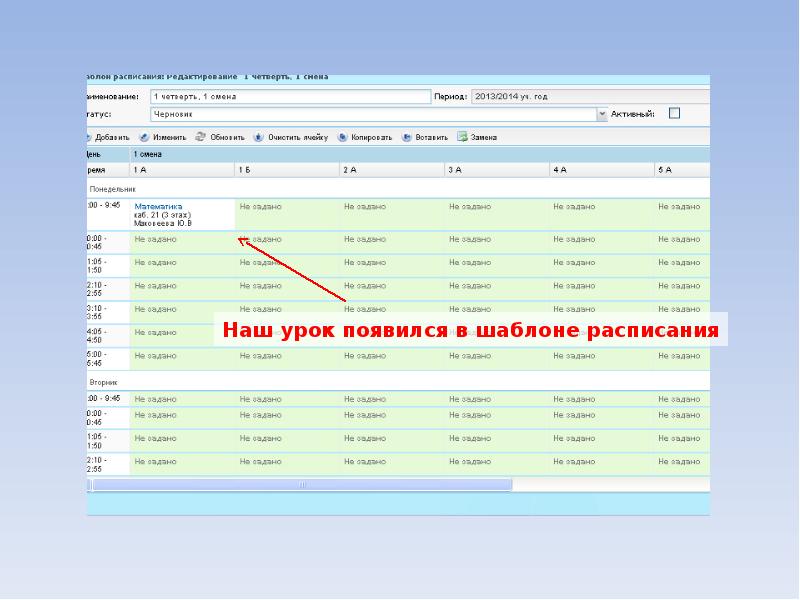Select the Копировать (Copy) icon
Viewport: 800px width, 600px height.
click(x=343, y=137)
